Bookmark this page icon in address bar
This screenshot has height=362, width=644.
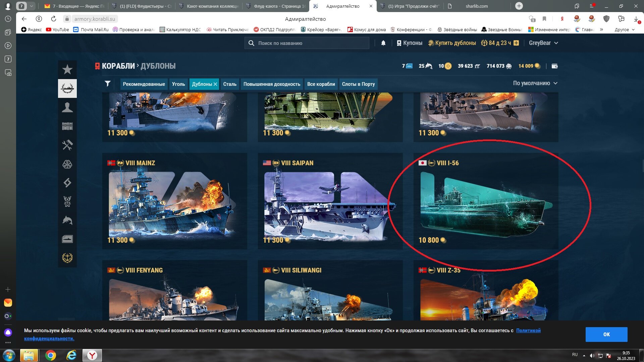544,19
